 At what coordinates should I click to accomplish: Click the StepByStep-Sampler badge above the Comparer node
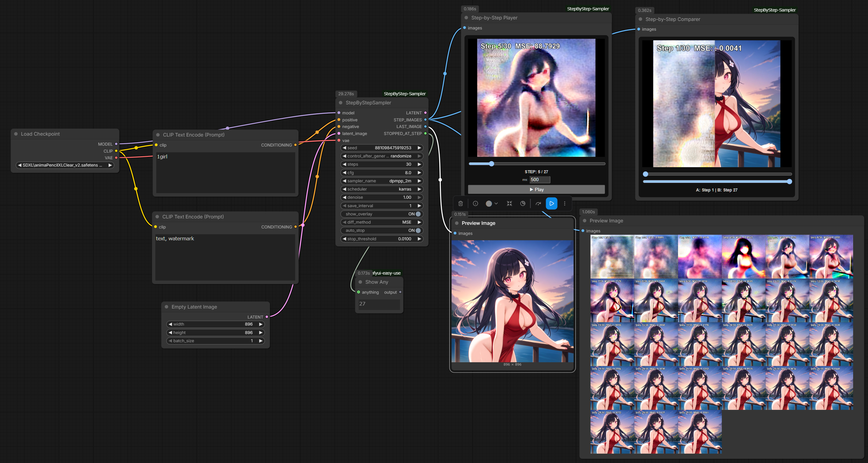774,10
